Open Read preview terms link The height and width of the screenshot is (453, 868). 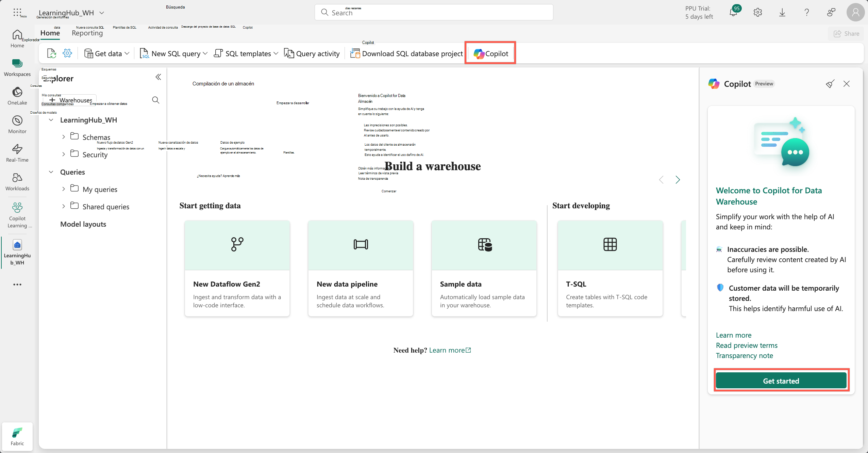[x=747, y=345]
